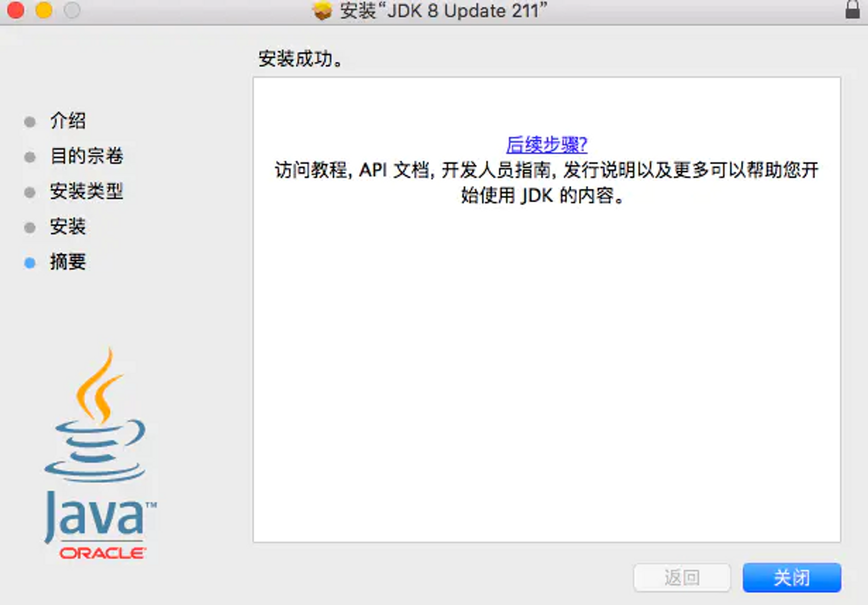Select the 摘要 step in sidebar
The width and height of the screenshot is (868, 605).
click(x=68, y=262)
